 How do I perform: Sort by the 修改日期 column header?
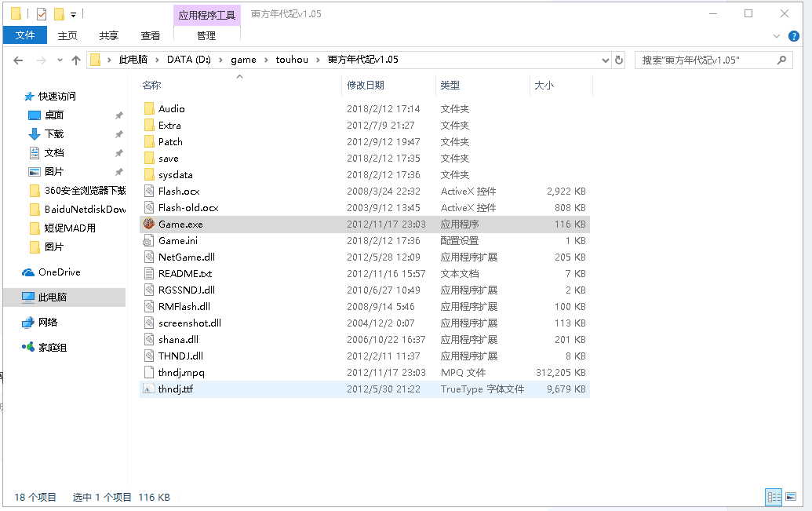coord(366,85)
